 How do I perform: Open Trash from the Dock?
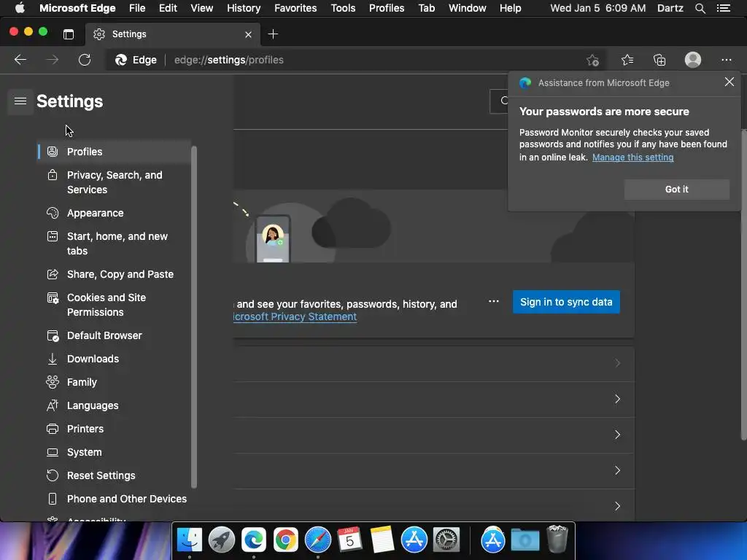click(557, 539)
